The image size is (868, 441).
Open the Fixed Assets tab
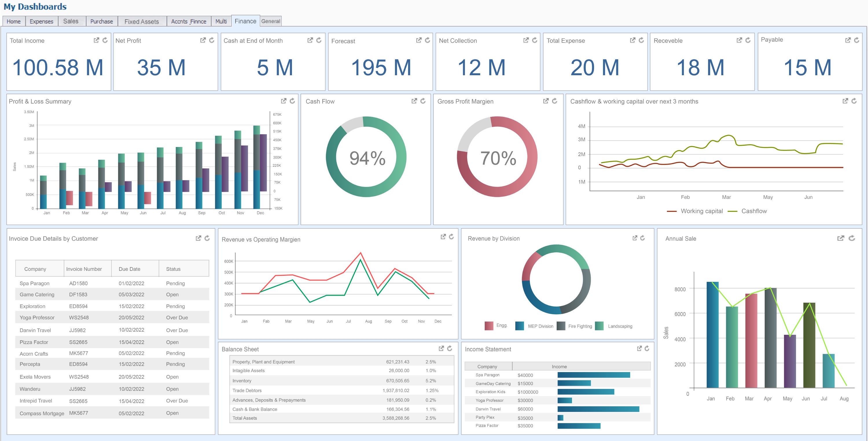pos(141,21)
